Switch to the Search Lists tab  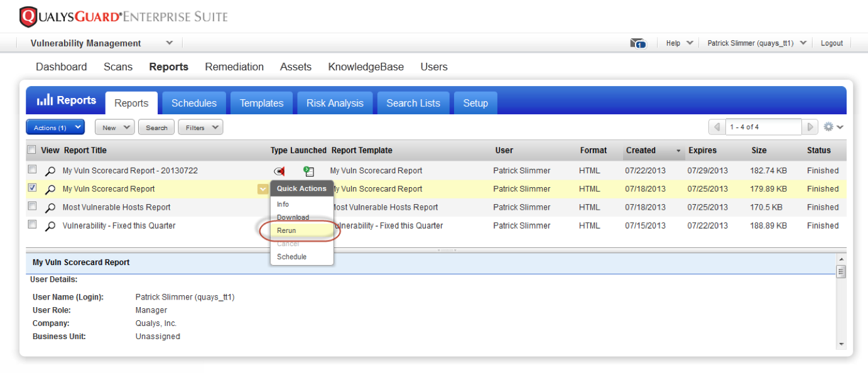tap(413, 103)
